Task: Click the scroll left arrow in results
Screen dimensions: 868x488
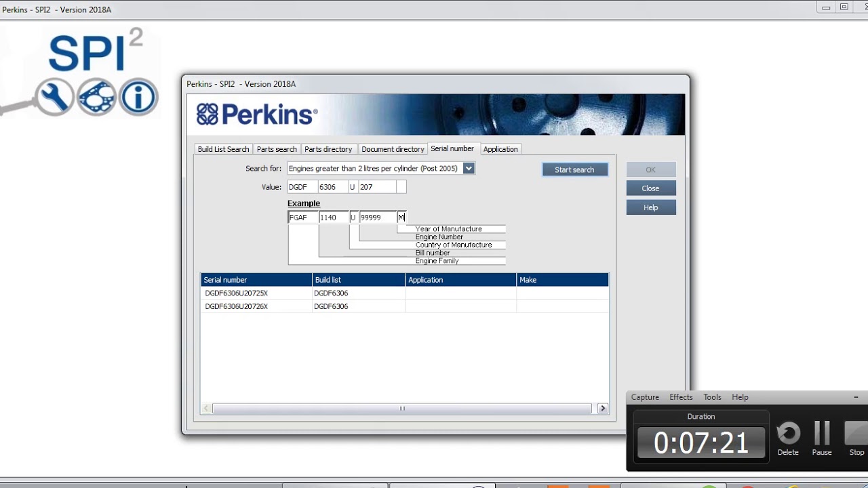Action: pyautogui.click(x=207, y=409)
